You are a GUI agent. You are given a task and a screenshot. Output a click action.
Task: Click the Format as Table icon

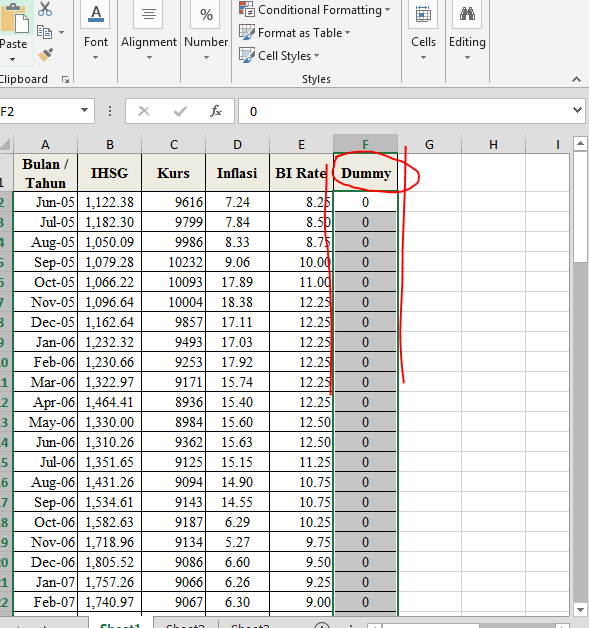click(x=247, y=32)
